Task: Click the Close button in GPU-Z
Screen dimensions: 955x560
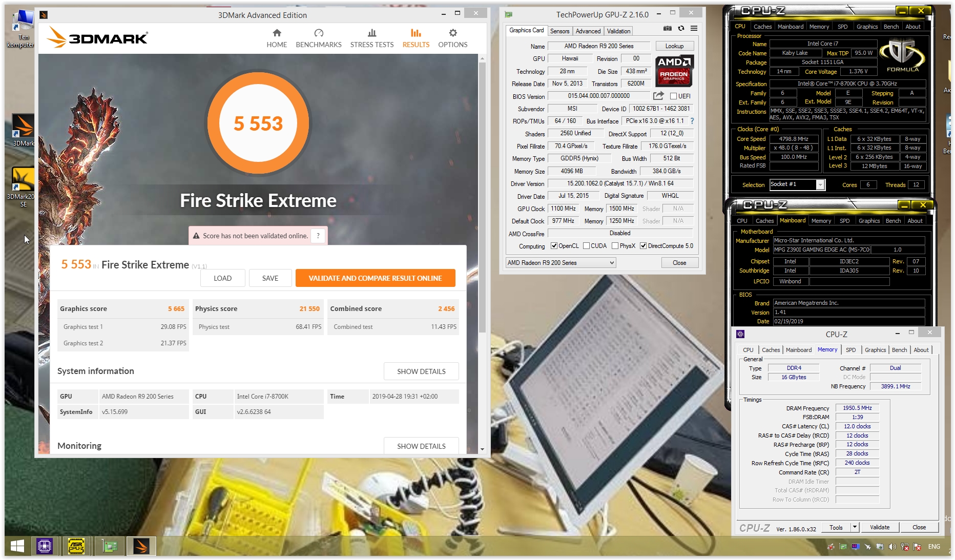Action: 679,263
